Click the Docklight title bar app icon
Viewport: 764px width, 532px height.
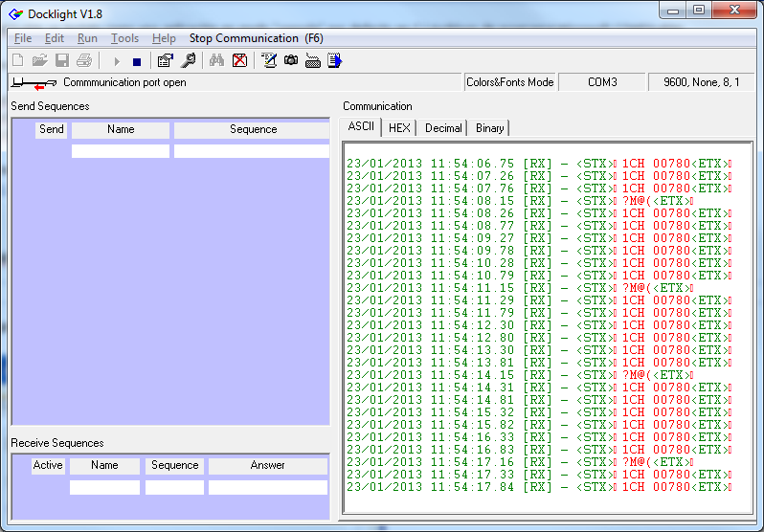pos(16,14)
